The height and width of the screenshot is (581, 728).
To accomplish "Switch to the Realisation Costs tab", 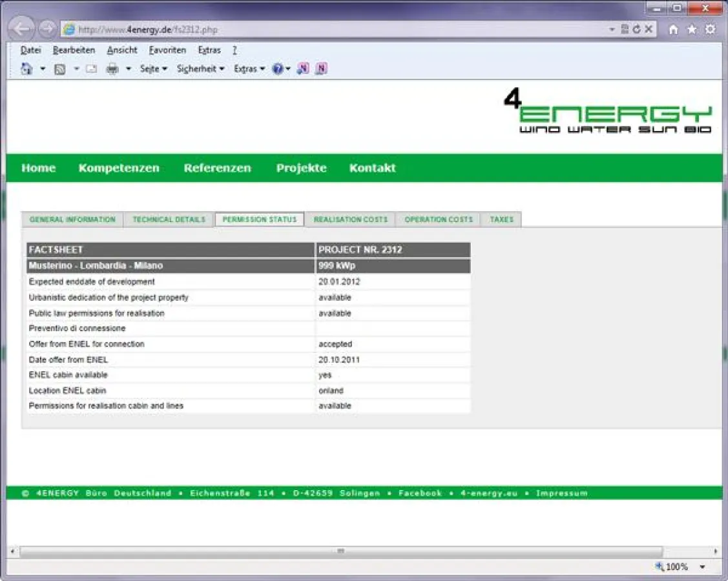I will (x=350, y=219).
